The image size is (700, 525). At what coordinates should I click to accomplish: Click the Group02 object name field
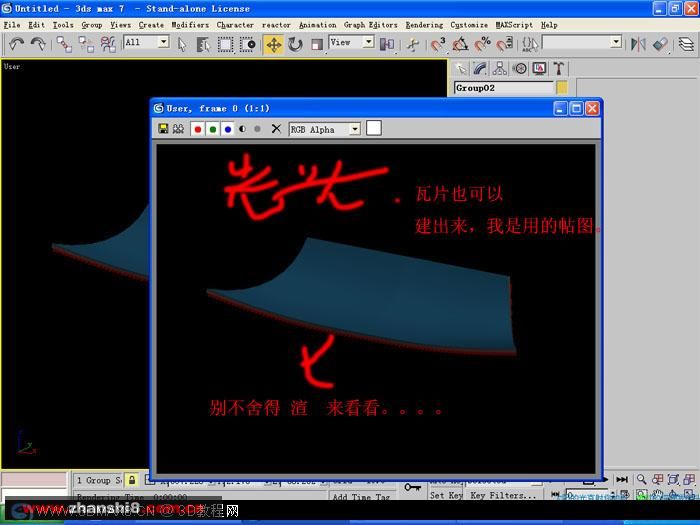click(504, 88)
